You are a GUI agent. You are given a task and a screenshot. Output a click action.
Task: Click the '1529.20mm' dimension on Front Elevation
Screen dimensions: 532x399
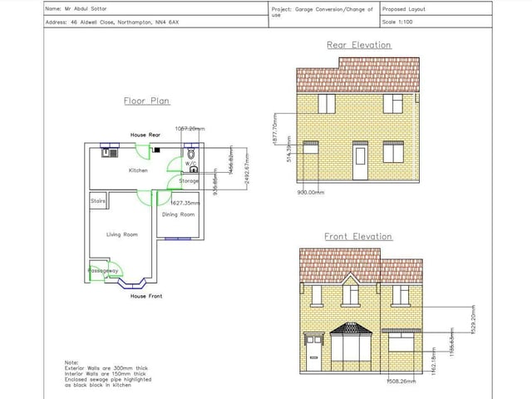point(473,320)
